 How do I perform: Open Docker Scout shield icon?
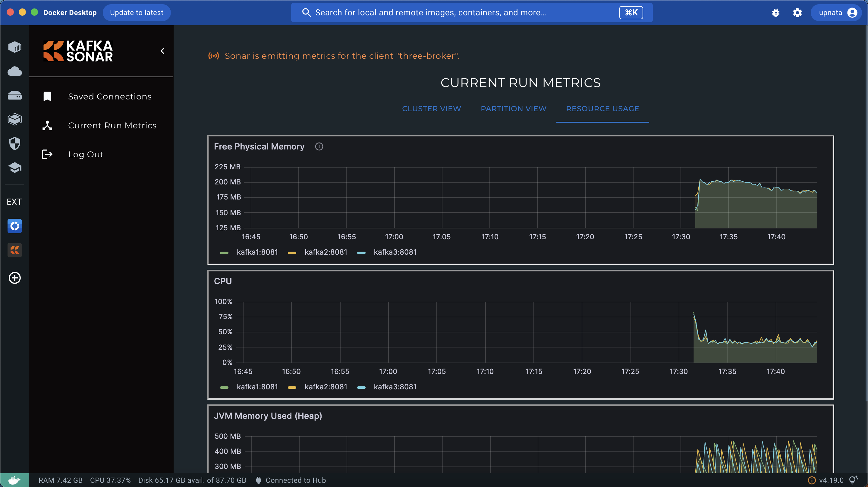pyautogui.click(x=14, y=143)
